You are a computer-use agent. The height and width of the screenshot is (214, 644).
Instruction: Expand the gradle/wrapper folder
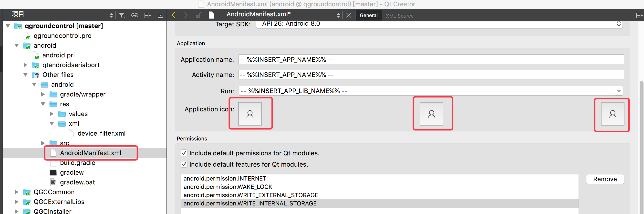43,94
